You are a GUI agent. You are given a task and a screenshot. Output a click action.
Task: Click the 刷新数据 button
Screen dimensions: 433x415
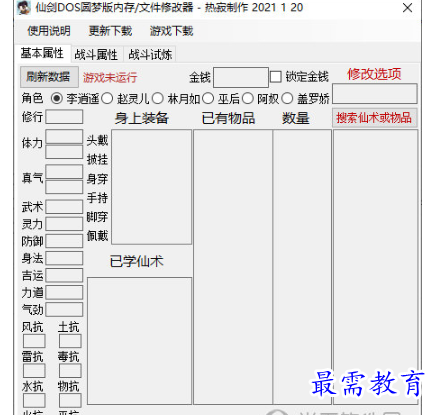[x=49, y=77]
